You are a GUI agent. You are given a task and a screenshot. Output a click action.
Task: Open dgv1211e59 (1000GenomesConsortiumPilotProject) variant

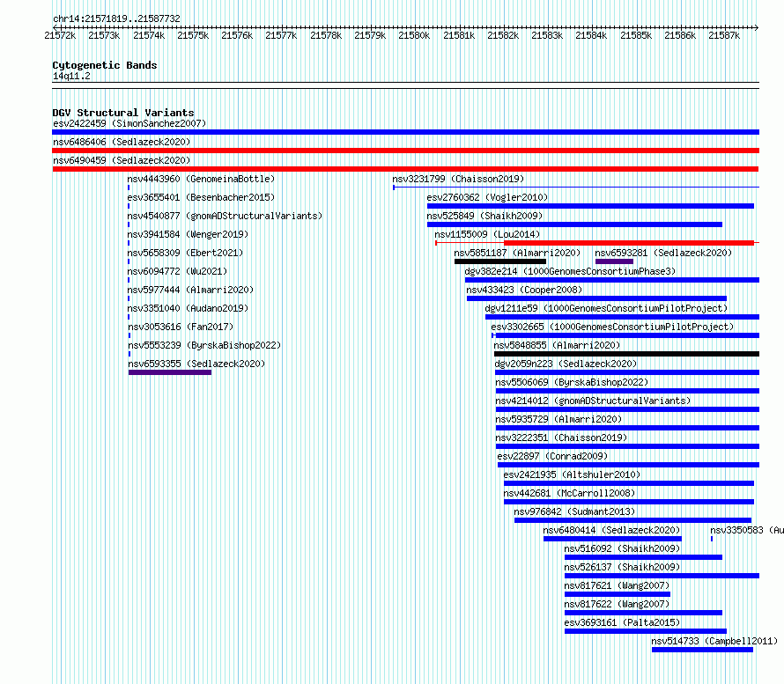click(x=606, y=308)
